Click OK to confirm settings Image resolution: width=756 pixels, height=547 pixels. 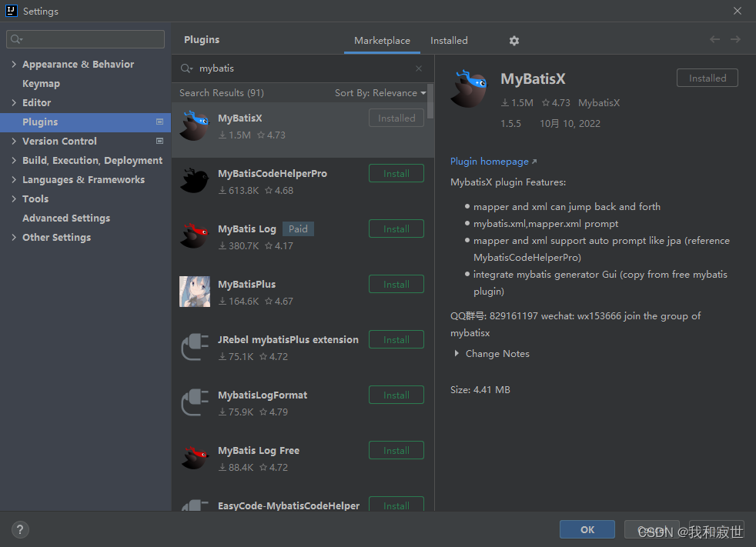point(587,529)
